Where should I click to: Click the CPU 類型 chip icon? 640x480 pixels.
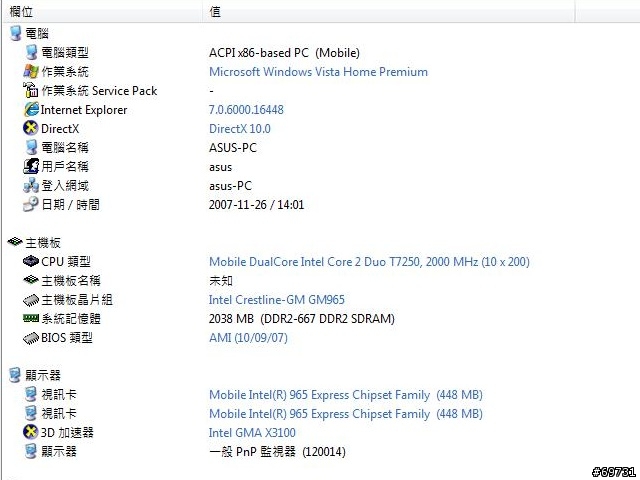click(31, 261)
